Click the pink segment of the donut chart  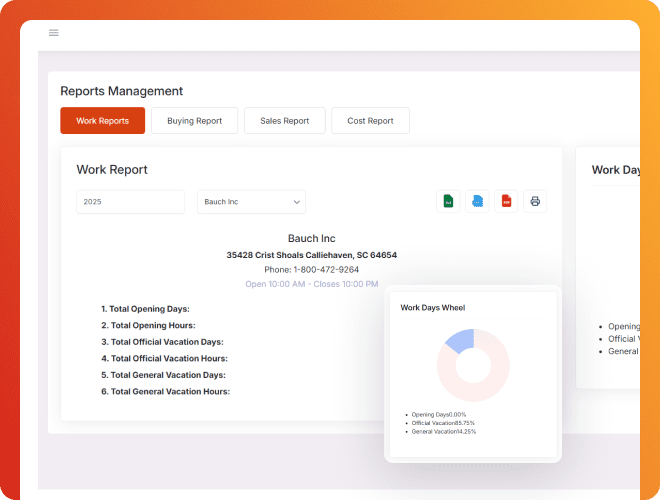pyautogui.click(x=491, y=385)
